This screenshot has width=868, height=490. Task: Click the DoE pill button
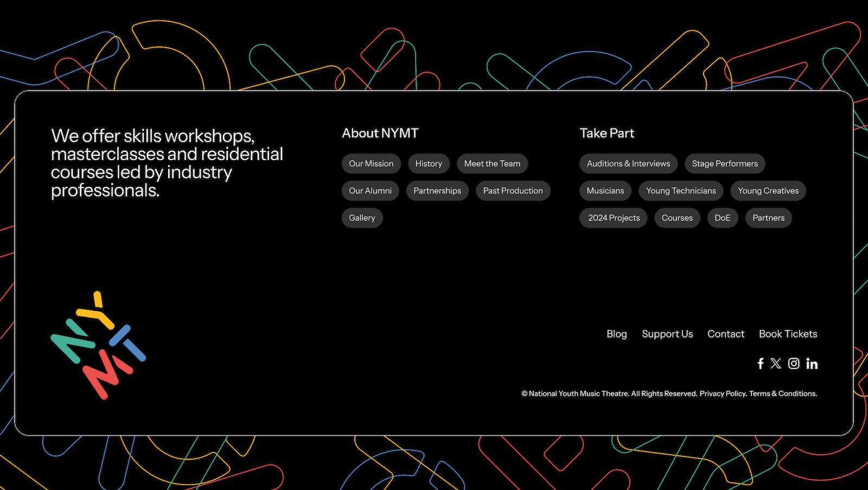click(x=722, y=218)
